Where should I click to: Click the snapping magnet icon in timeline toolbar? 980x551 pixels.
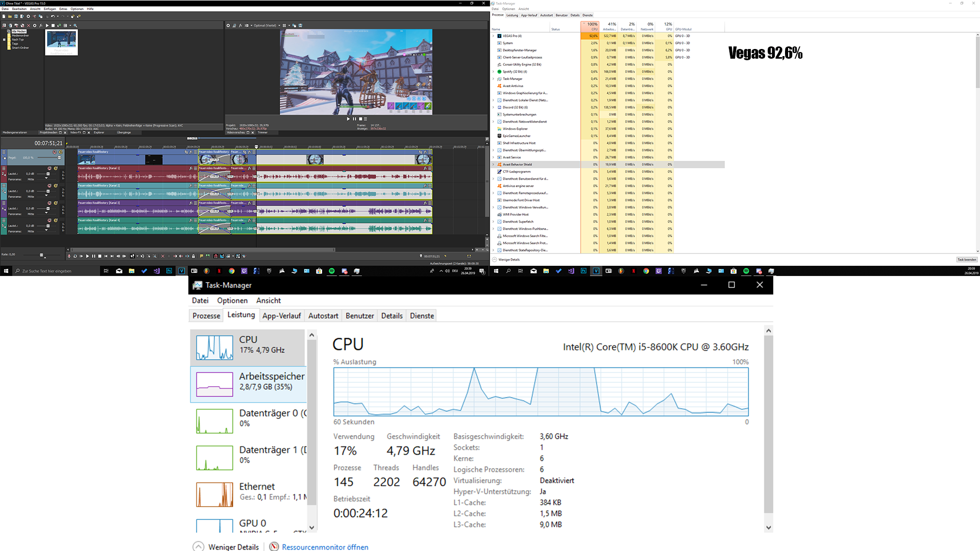tap(215, 256)
